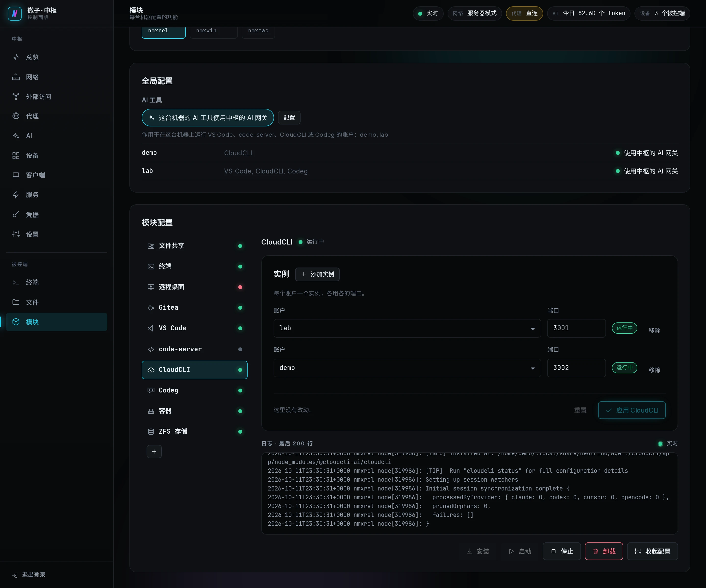Click the 应用 CloudCLI button
Image resolution: width=706 pixels, height=588 pixels.
[632, 410]
